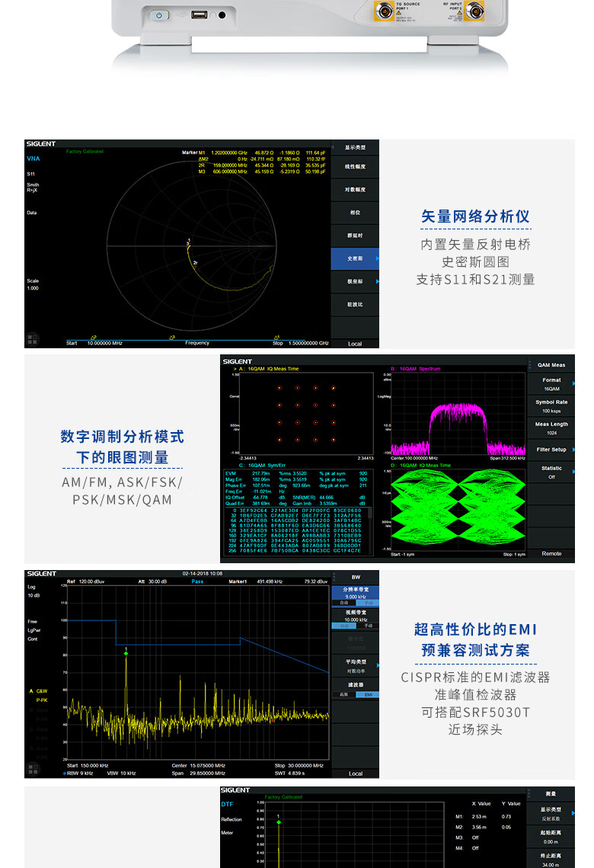Select 对数幅度 in VNA display menu
594x868 pixels.
(x=355, y=189)
